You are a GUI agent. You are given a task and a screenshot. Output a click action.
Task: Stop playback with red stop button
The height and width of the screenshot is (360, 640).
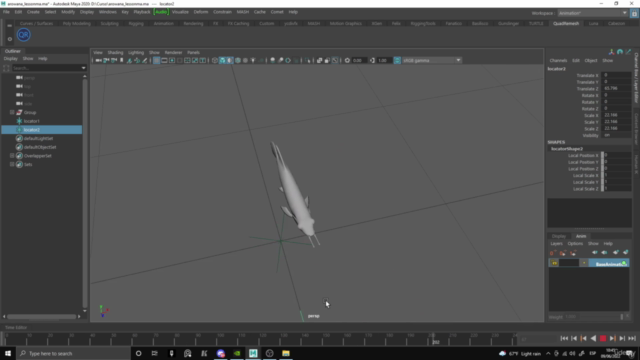tap(603, 338)
